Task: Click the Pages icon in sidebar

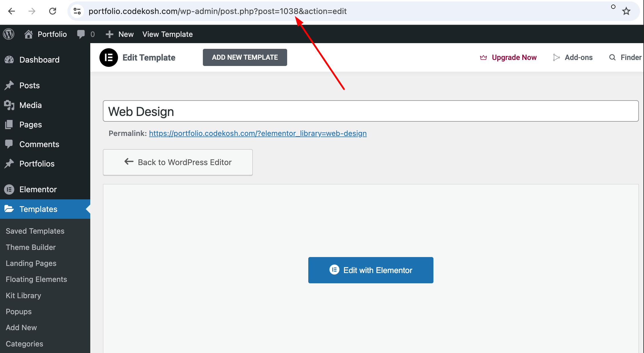Action: pos(9,125)
